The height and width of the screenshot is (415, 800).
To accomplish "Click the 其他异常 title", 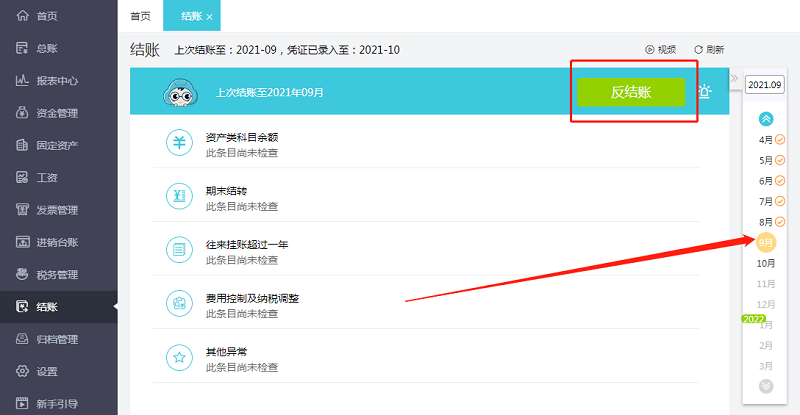I will (227, 352).
